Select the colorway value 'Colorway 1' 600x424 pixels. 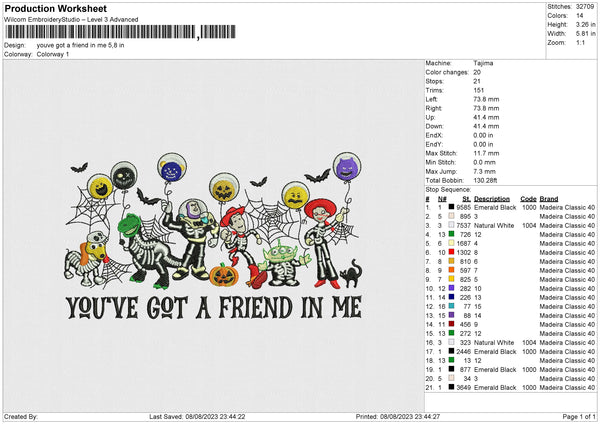[53, 54]
